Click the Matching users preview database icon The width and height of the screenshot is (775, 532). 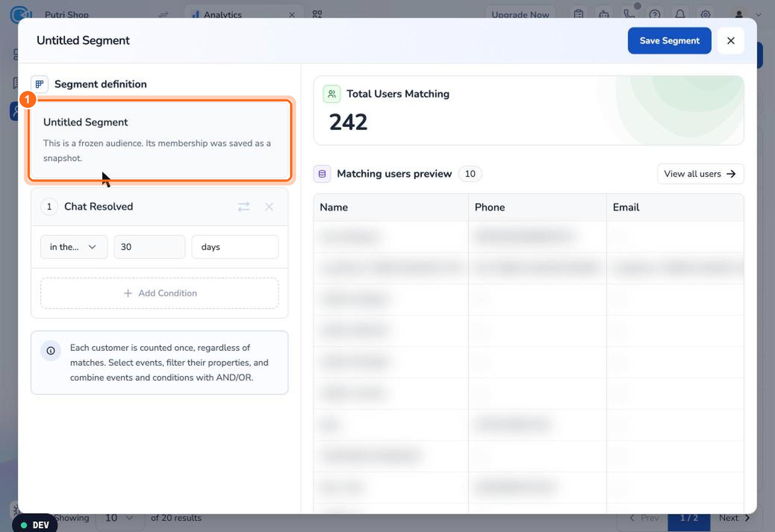(x=322, y=173)
